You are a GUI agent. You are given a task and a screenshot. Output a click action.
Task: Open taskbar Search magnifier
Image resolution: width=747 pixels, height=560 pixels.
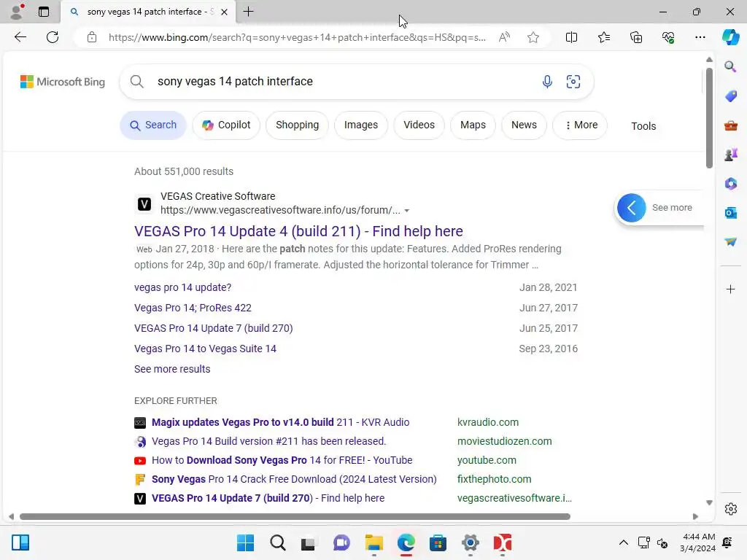click(278, 542)
